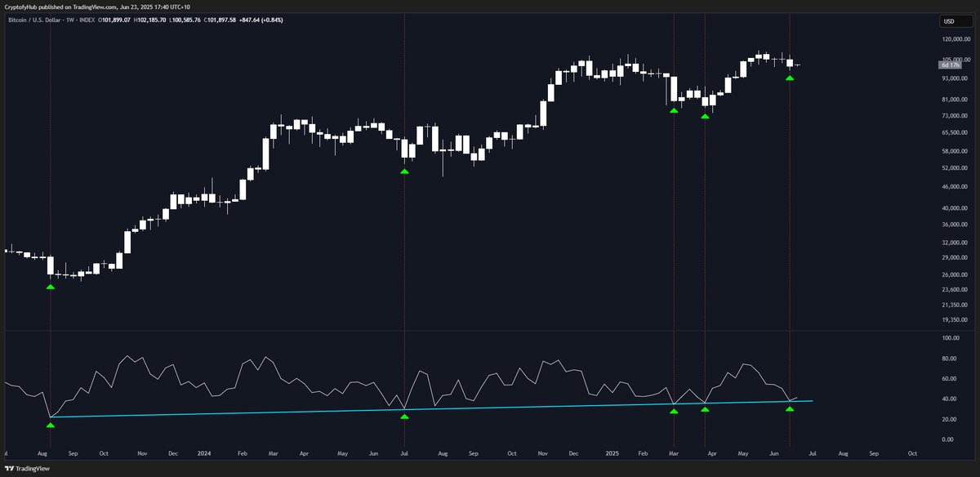Click the Bitcoin / U.S. Dollar symbol title
The height and width of the screenshot is (477, 980).
(36, 20)
